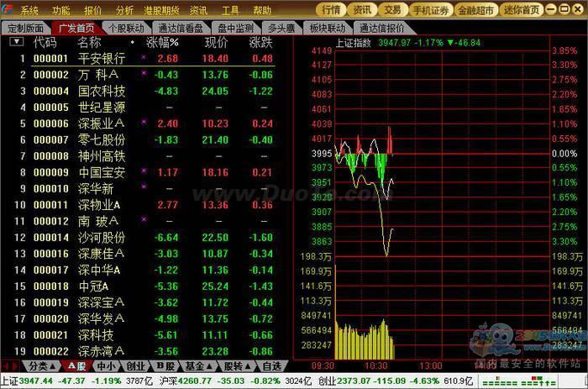The height and width of the screenshot is (389, 588).
Task: Click the 交易 button
Action: point(392,10)
